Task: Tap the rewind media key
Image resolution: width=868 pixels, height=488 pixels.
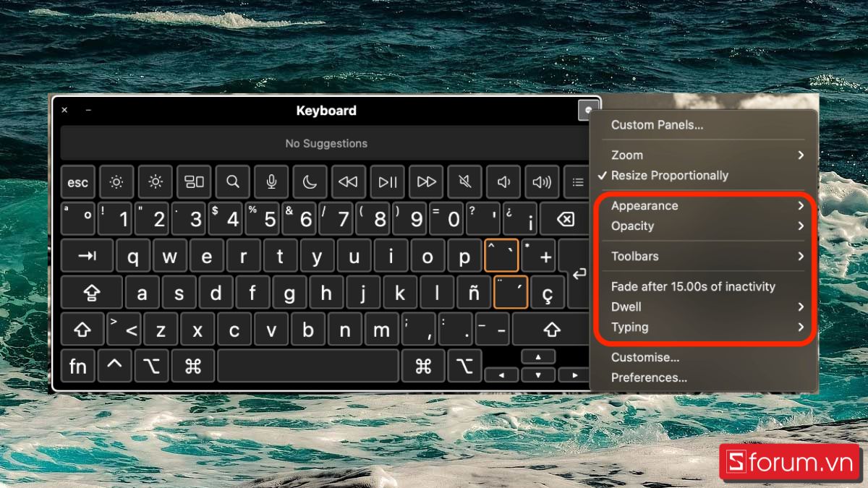Action: click(x=349, y=182)
